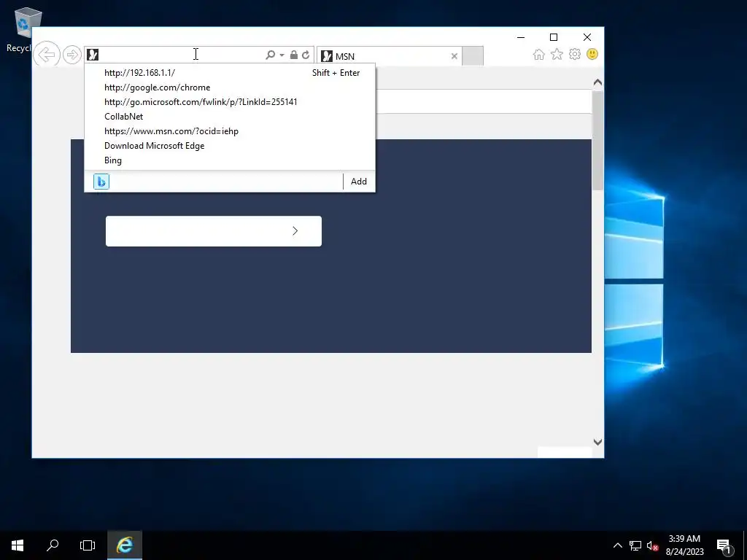
Task: Go to the Home page icon
Action: (539, 54)
